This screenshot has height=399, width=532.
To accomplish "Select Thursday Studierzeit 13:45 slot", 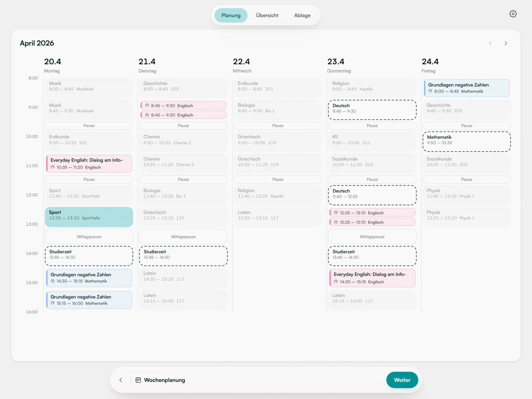I will (x=372, y=256).
